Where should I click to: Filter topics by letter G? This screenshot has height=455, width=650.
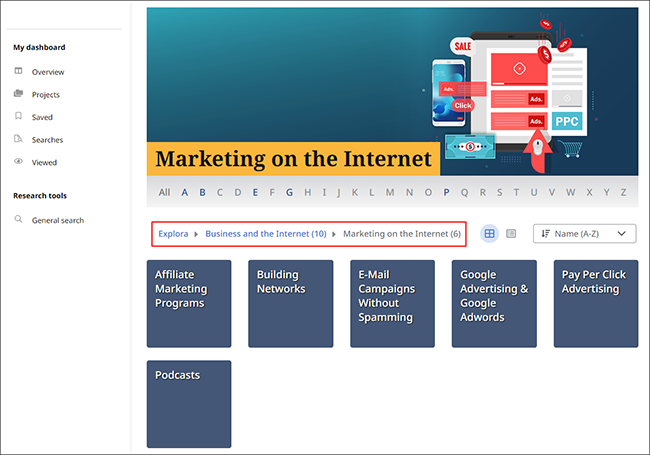tap(289, 192)
